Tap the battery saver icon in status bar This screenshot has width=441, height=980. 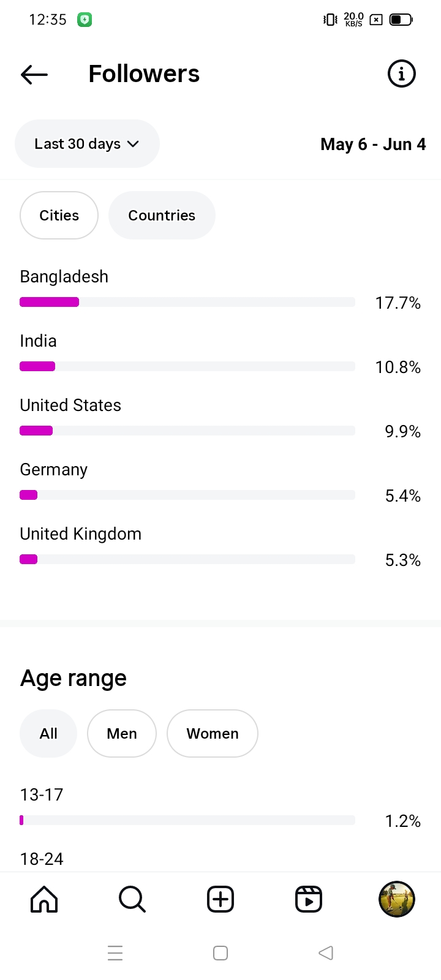point(85,20)
